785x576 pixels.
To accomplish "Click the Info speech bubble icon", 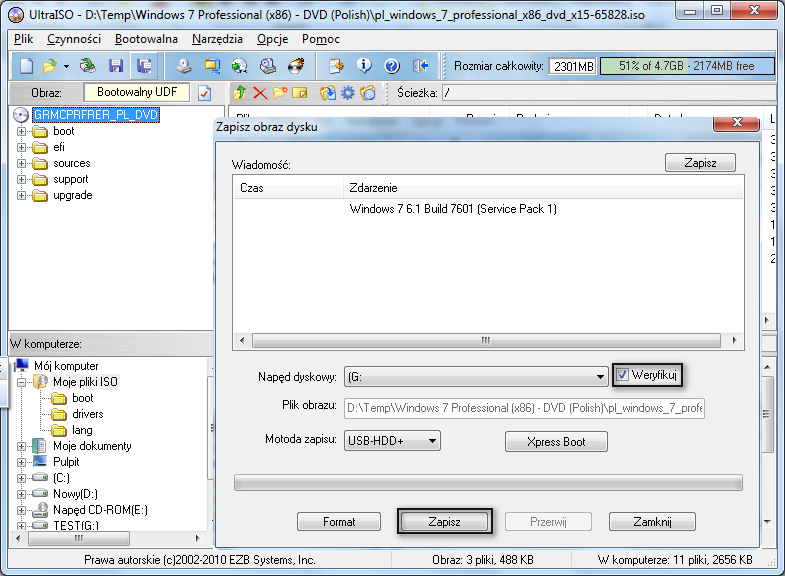I will point(364,66).
